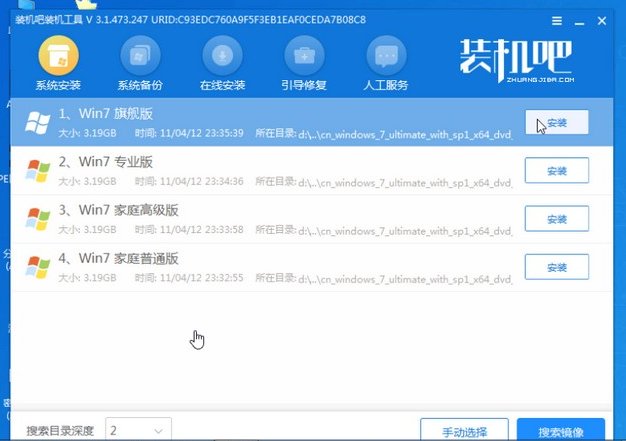The image size is (626, 441).
Task: Select the Windows logo of Win7 家庭高级版
Action: pyautogui.click(x=38, y=219)
